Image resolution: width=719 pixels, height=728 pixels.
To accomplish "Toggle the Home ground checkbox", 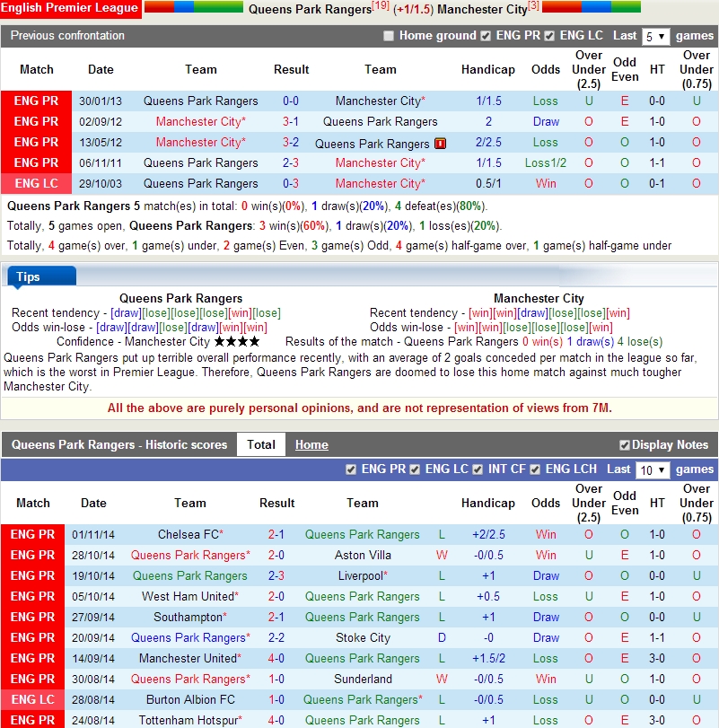I will [x=389, y=36].
